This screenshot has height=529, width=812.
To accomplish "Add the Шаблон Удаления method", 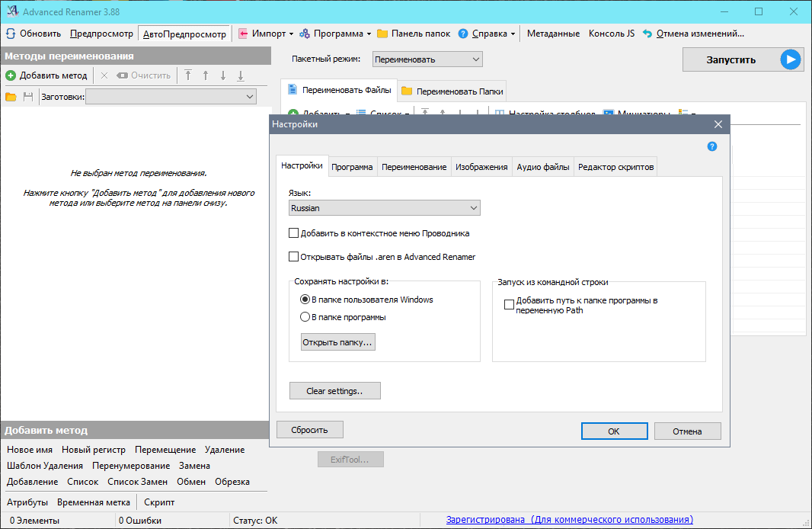I will 45,466.
